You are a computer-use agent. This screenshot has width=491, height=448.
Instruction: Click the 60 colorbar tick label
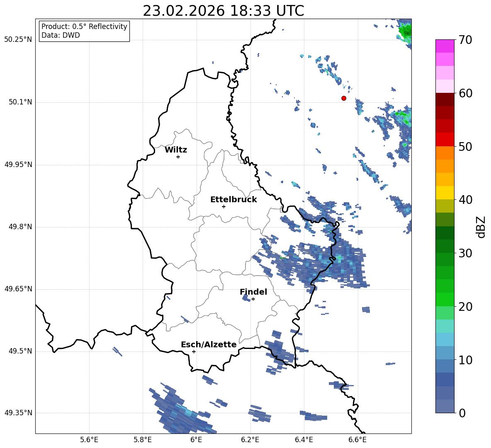pyautogui.click(x=465, y=93)
